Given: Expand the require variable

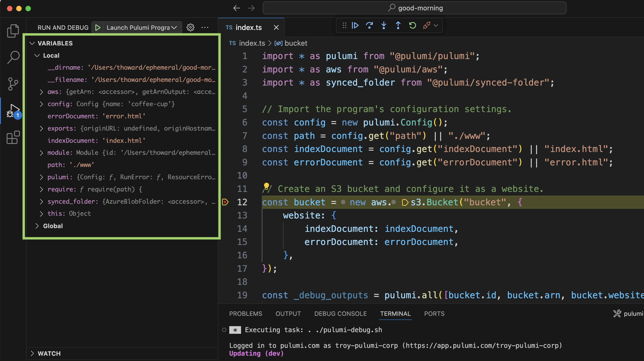Looking at the screenshot, I should (x=42, y=190).
